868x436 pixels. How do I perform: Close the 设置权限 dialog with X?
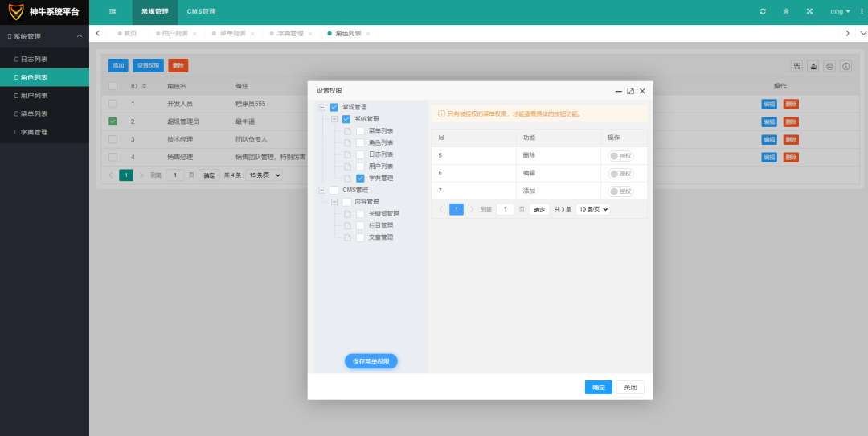coord(642,91)
